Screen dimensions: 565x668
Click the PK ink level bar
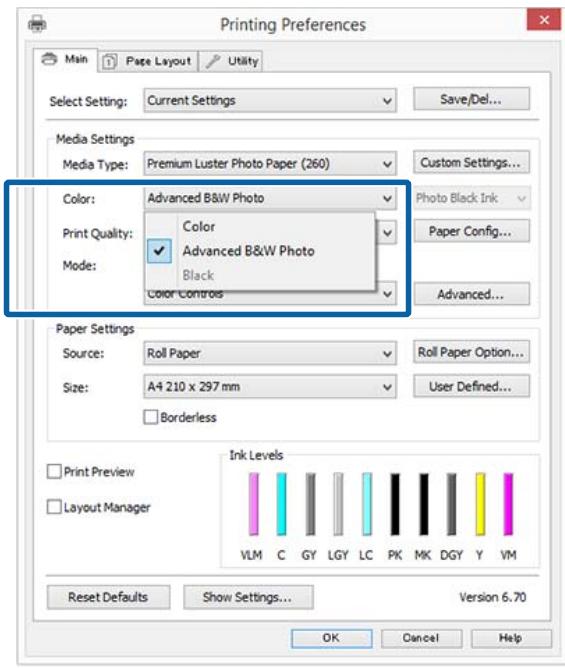click(395, 504)
